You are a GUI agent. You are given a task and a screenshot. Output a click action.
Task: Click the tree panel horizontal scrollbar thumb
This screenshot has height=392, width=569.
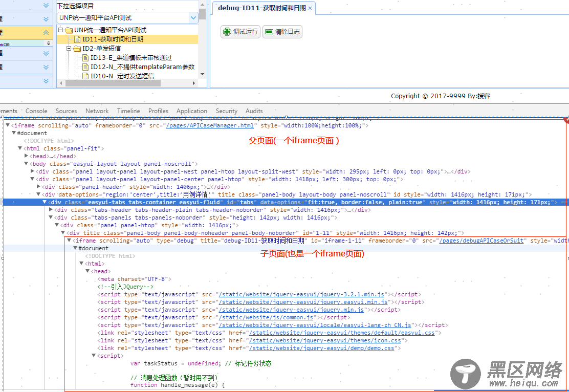[113, 83]
